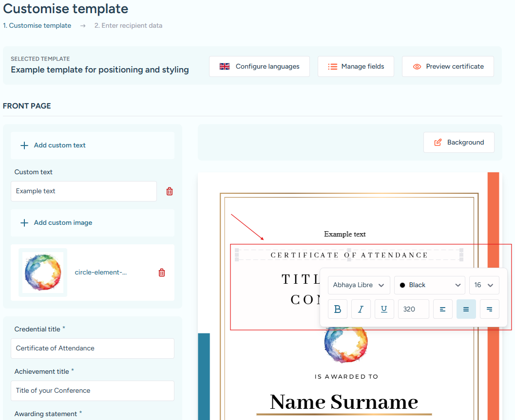The image size is (515, 420).
Task: Toggle bold formatting in text toolbar
Action: (338, 309)
